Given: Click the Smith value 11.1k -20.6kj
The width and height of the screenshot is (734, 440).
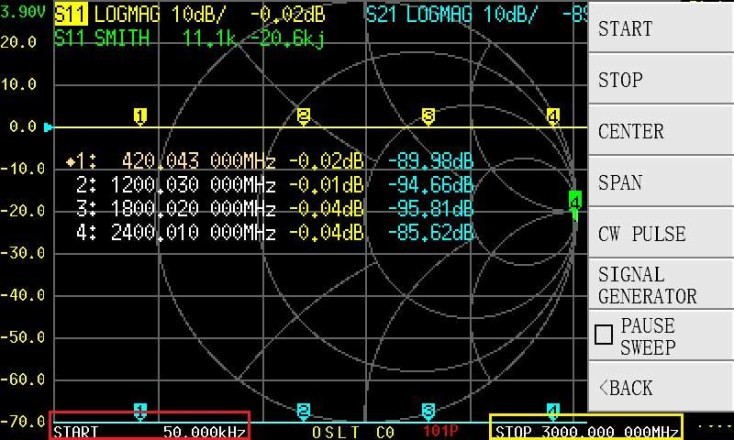Looking at the screenshot, I should 253,37.
